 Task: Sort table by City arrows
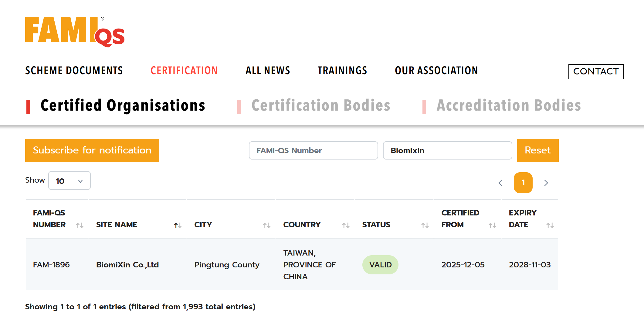[x=266, y=225]
